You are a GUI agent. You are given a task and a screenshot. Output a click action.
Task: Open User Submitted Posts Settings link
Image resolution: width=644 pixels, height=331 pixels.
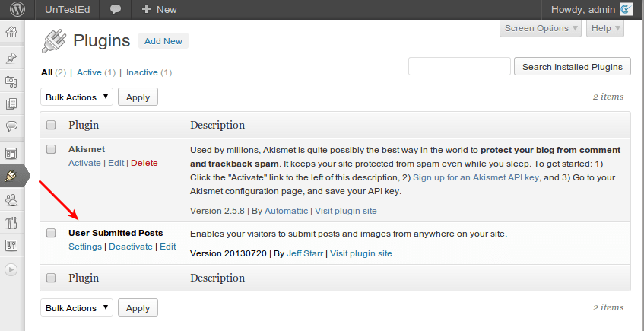(x=85, y=247)
